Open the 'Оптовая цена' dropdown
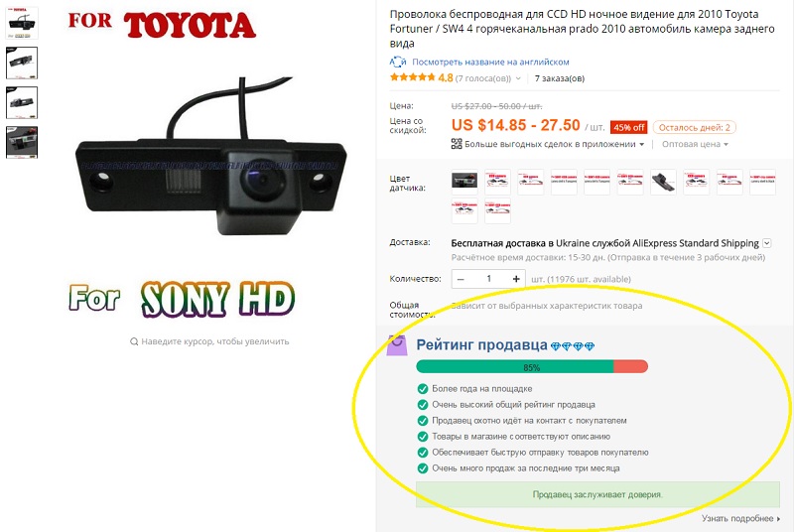Image resolution: width=794 pixels, height=532 pixels. coord(695,144)
